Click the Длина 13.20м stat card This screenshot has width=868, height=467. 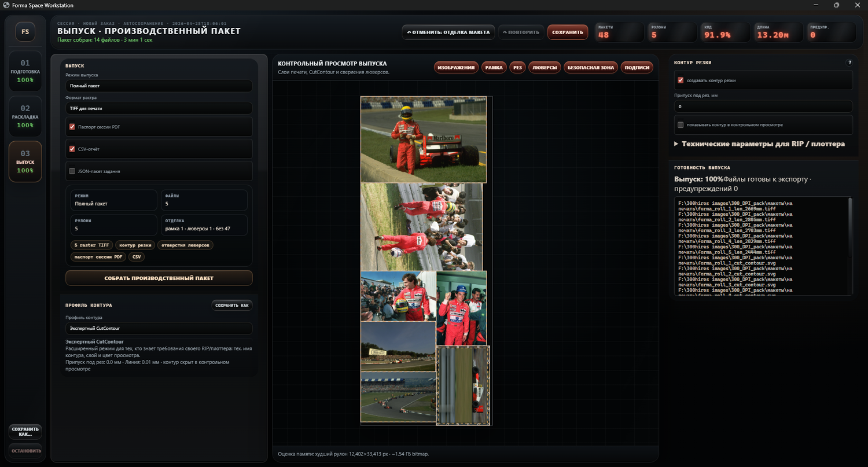click(778, 32)
